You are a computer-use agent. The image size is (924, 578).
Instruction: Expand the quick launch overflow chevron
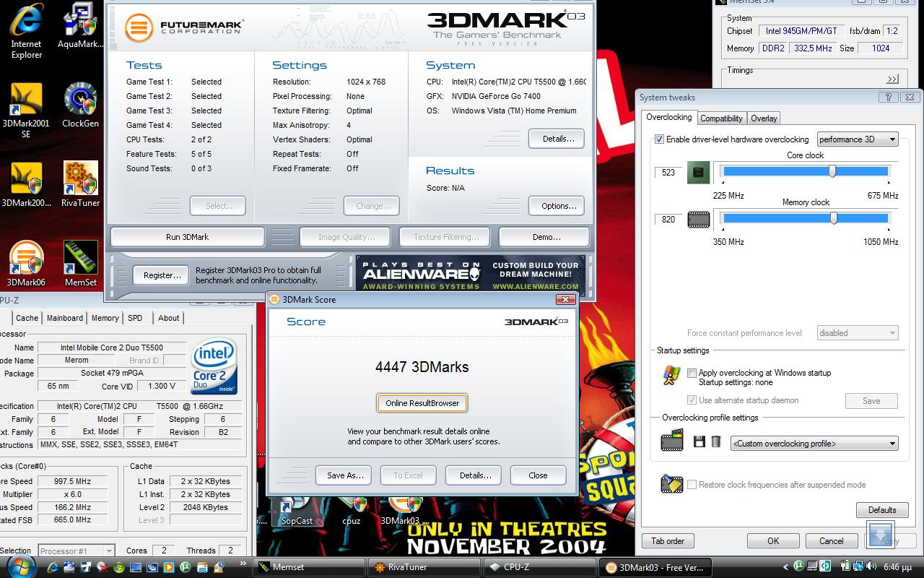tap(243, 564)
